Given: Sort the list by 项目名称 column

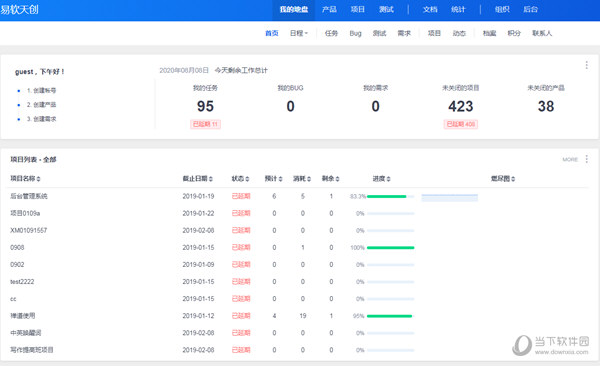Looking at the screenshot, I should coord(25,178).
